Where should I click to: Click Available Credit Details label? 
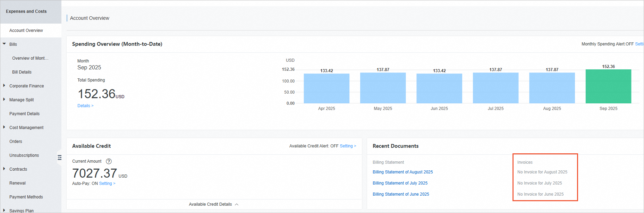pos(210,204)
